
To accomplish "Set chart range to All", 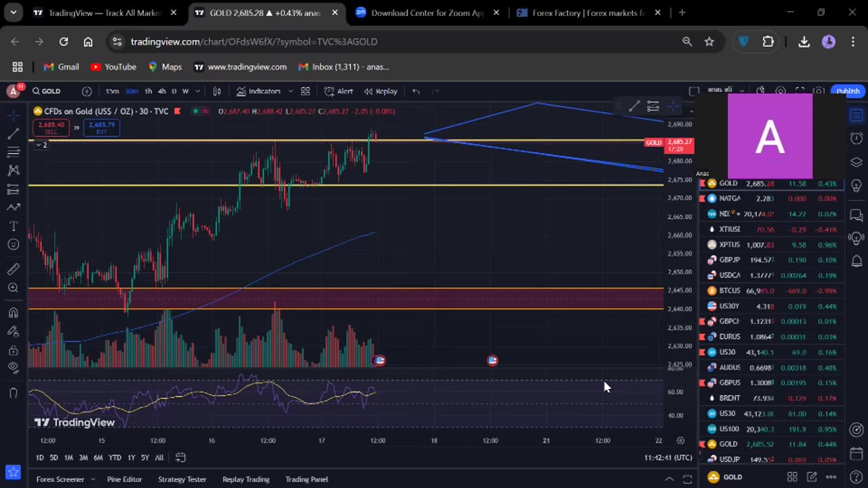I will [x=159, y=457].
